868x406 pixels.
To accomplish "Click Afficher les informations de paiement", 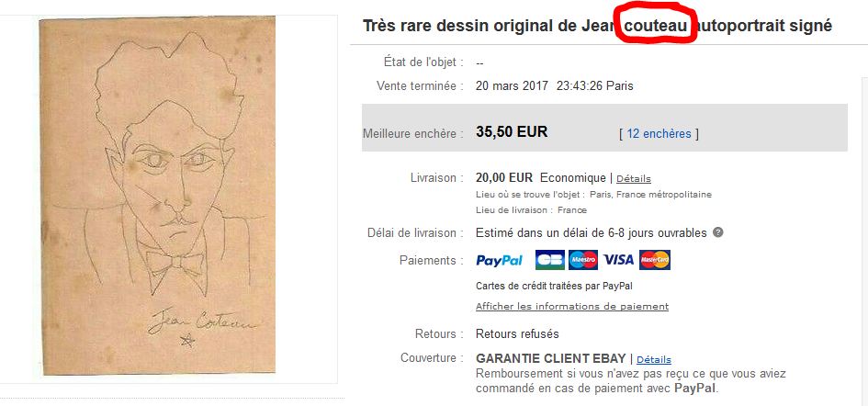I will pyautogui.click(x=572, y=306).
